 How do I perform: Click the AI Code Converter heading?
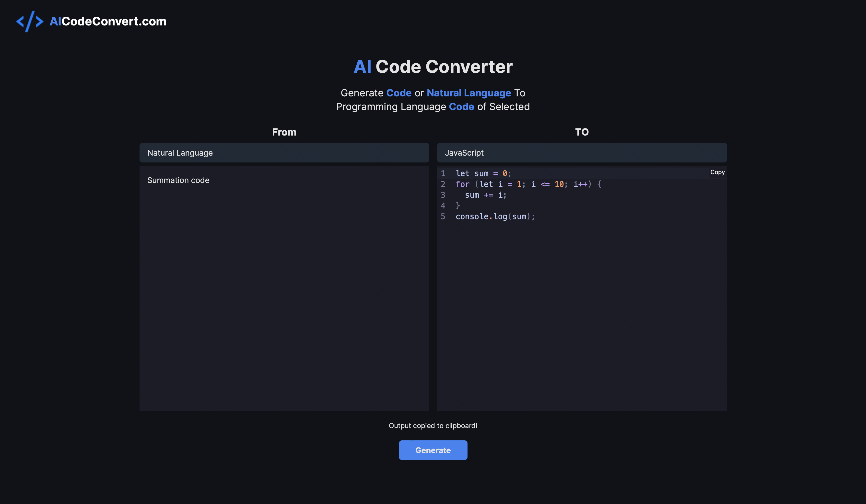433,67
